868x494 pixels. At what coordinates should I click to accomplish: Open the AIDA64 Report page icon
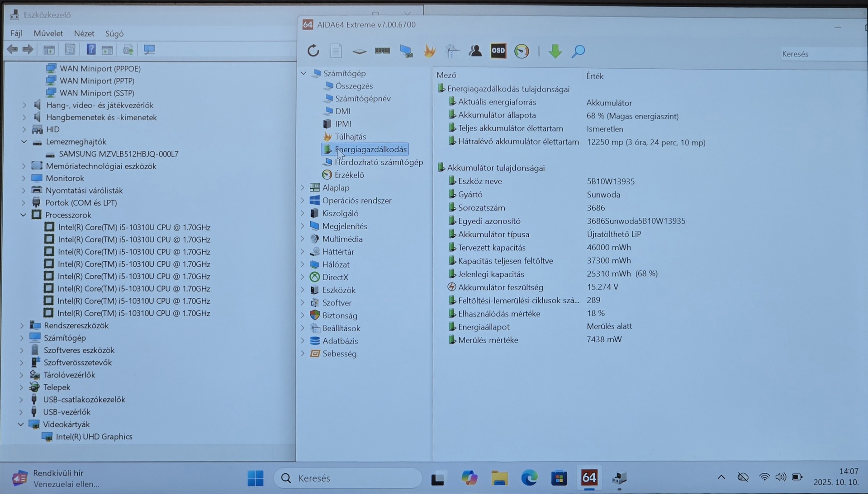tap(336, 51)
